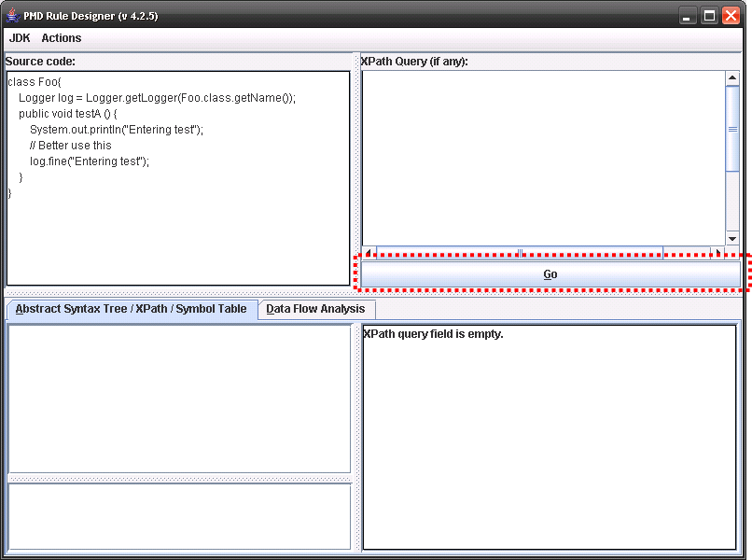Click the log.fine line in source code
The image size is (752, 560).
[x=90, y=161]
